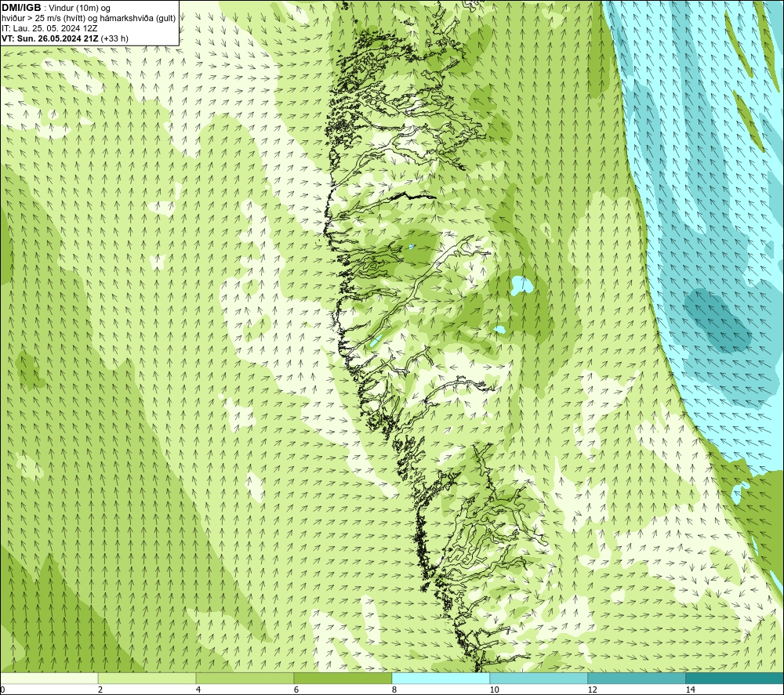This screenshot has height=695, width=784.
Task: Click the '12' label on the scale
Action: click(x=593, y=690)
